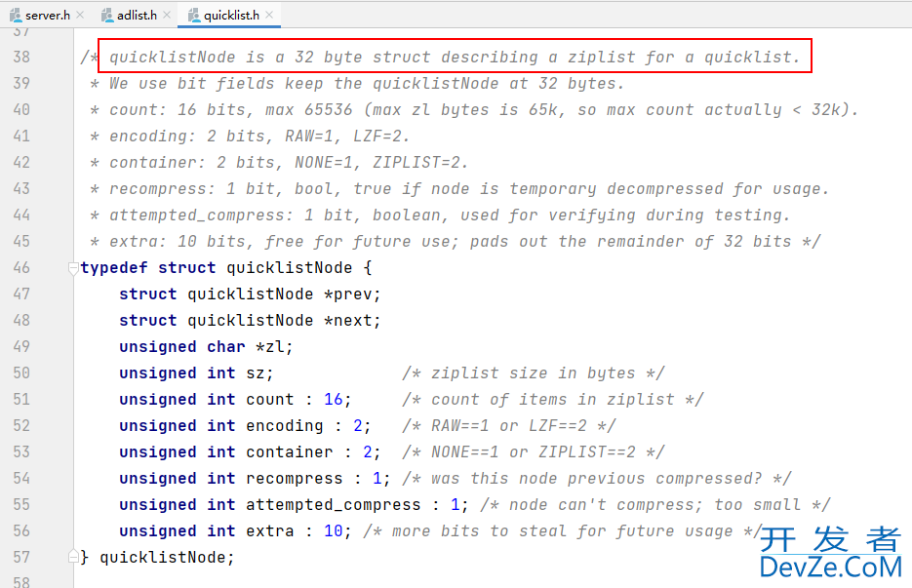This screenshot has height=588, width=912.
Task: Switch to the server.h tab
Action: point(47,16)
